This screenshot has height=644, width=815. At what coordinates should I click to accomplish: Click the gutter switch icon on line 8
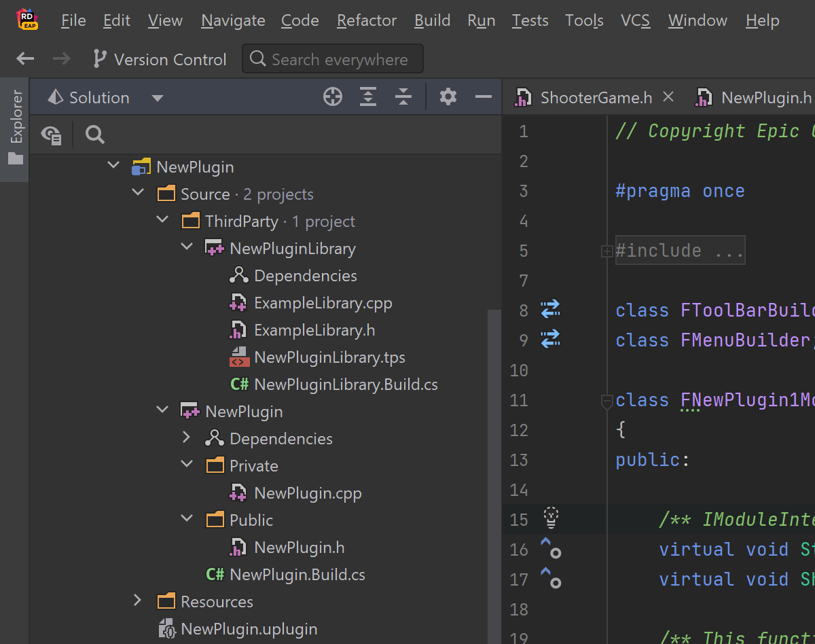click(550, 310)
